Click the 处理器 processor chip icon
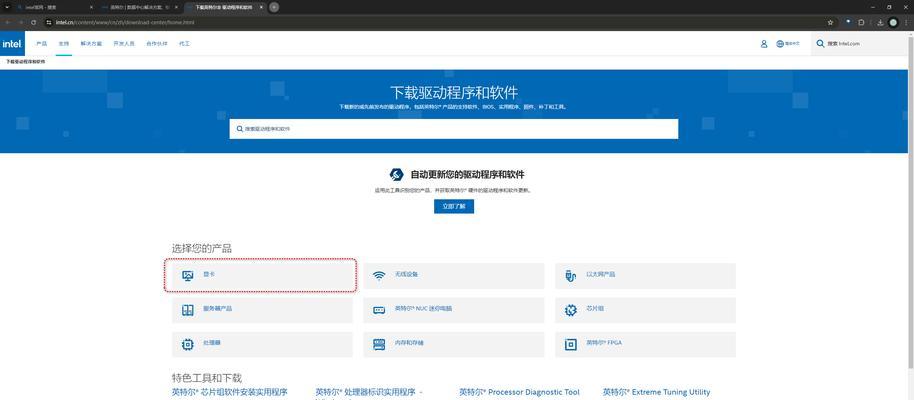The image size is (914, 400). point(188,345)
